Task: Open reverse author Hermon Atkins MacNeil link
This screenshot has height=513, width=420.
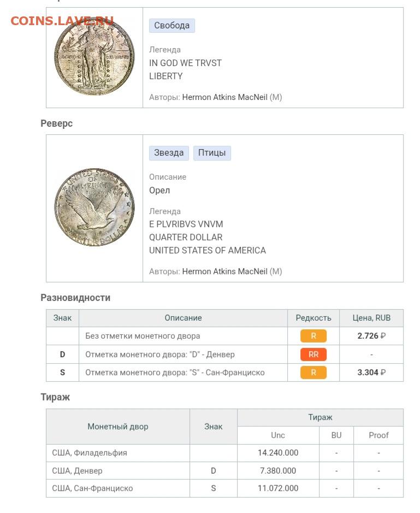Action: [x=224, y=272]
